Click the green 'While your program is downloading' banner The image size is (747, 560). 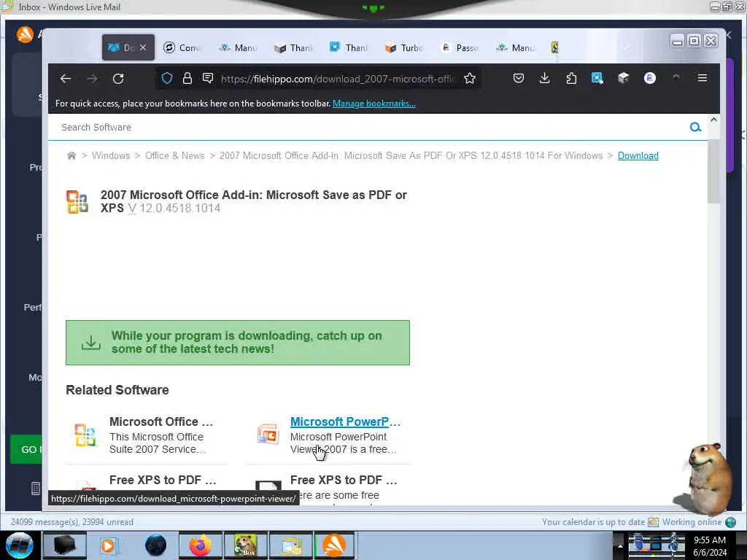(238, 343)
